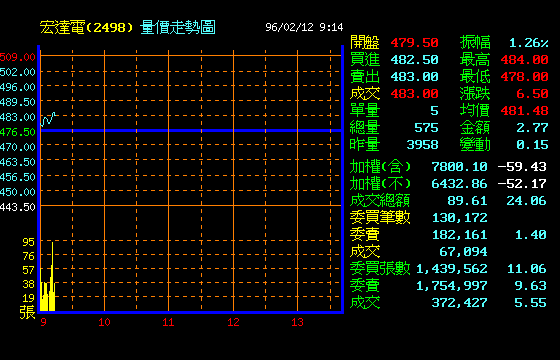Select the sell lots value 1,754,997
The height and width of the screenshot is (360, 560).
click(x=452, y=286)
